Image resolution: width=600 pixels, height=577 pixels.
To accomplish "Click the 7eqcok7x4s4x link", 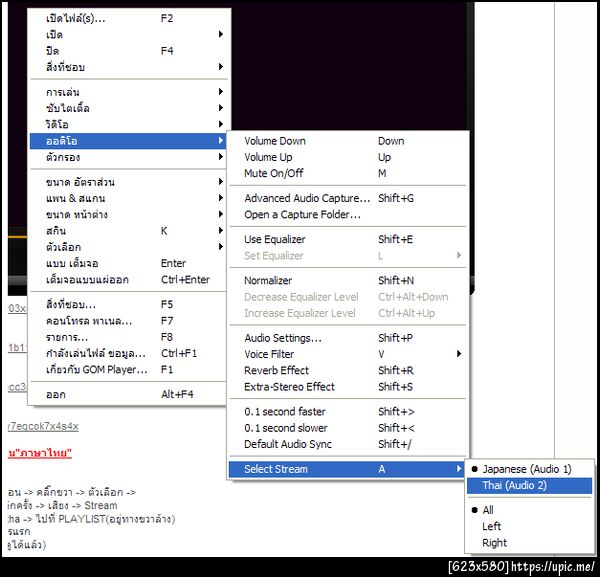I will coord(43,426).
